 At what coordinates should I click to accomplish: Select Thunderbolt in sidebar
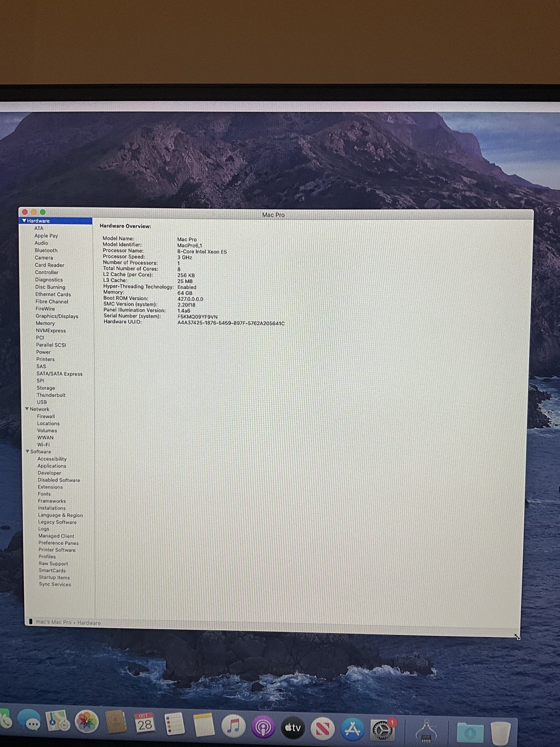(51, 395)
